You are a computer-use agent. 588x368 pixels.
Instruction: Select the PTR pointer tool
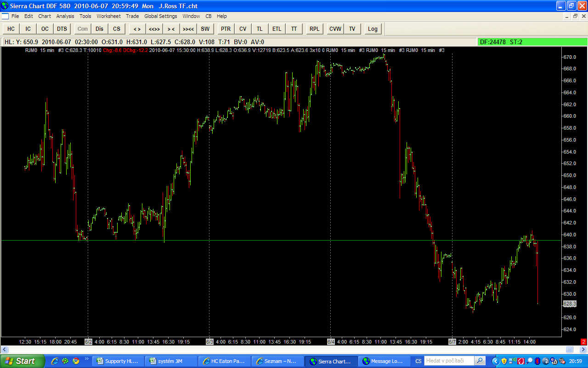[226, 29]
